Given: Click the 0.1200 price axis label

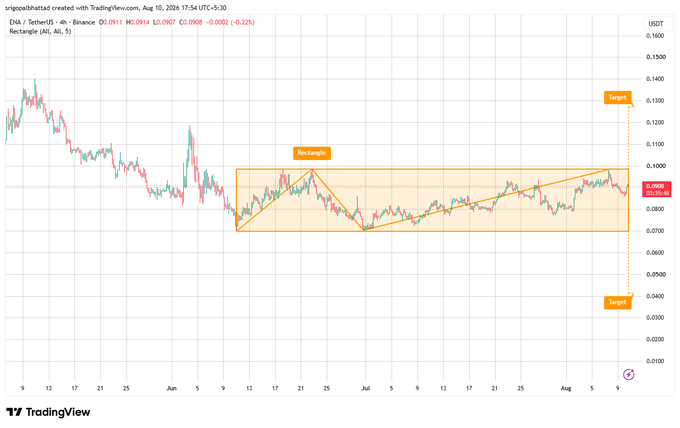Looking at the screenshot, I should click(x=655, y=122).
